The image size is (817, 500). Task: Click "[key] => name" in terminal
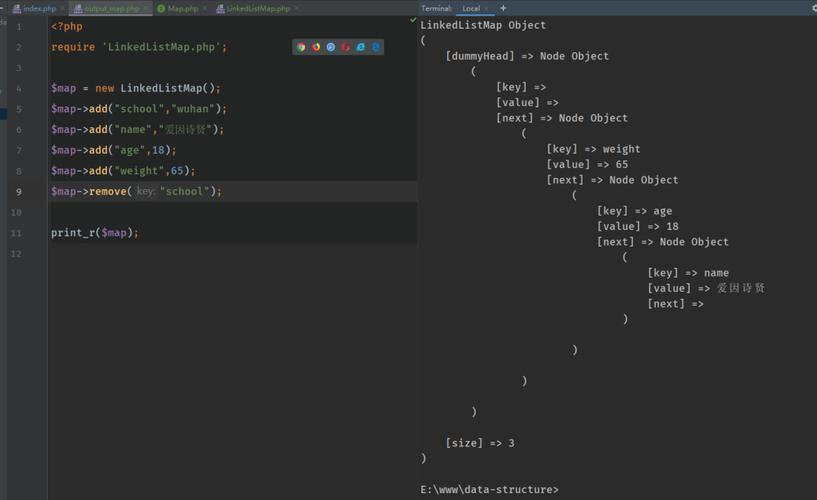click(x=688, y=273)
